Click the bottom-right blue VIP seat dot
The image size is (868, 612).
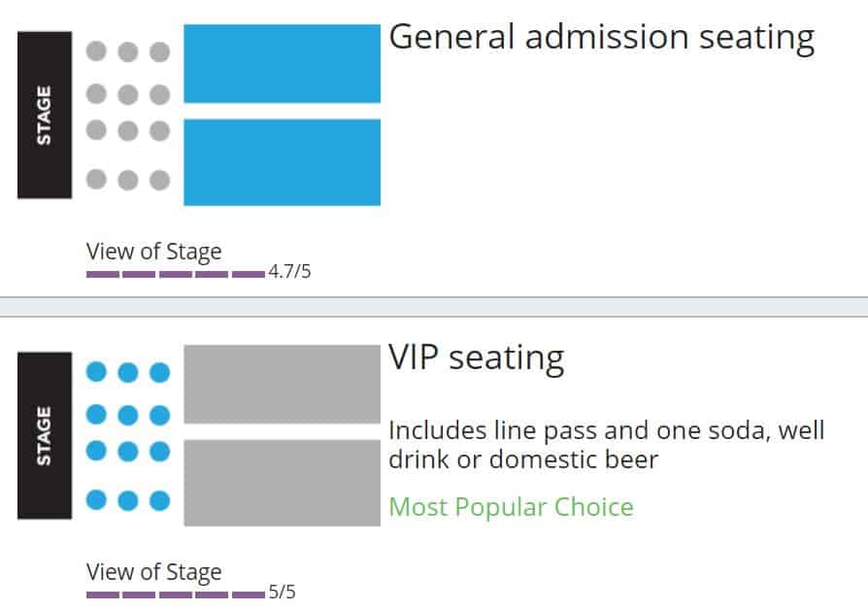pos(159,500)
